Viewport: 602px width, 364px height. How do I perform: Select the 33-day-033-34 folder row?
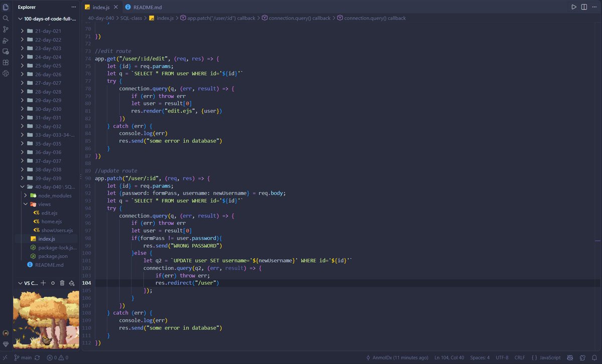(x=47, y=135)
